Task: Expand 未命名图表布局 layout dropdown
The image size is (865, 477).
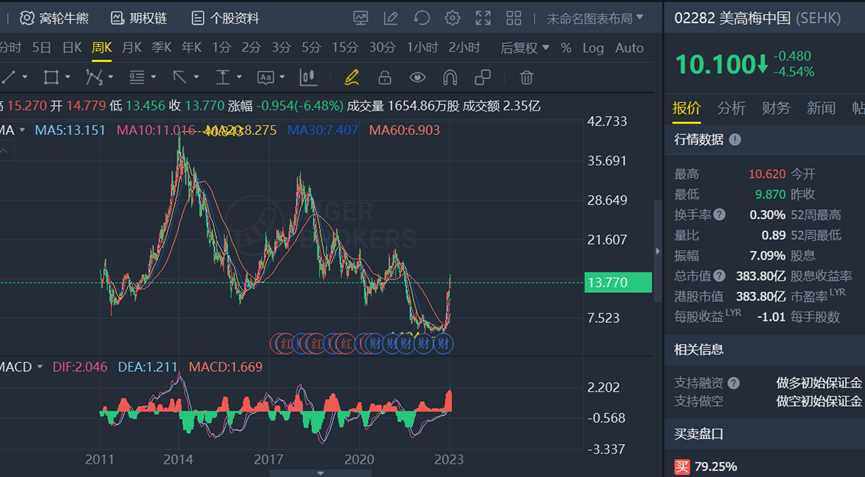Action: (x=595, y=18)
